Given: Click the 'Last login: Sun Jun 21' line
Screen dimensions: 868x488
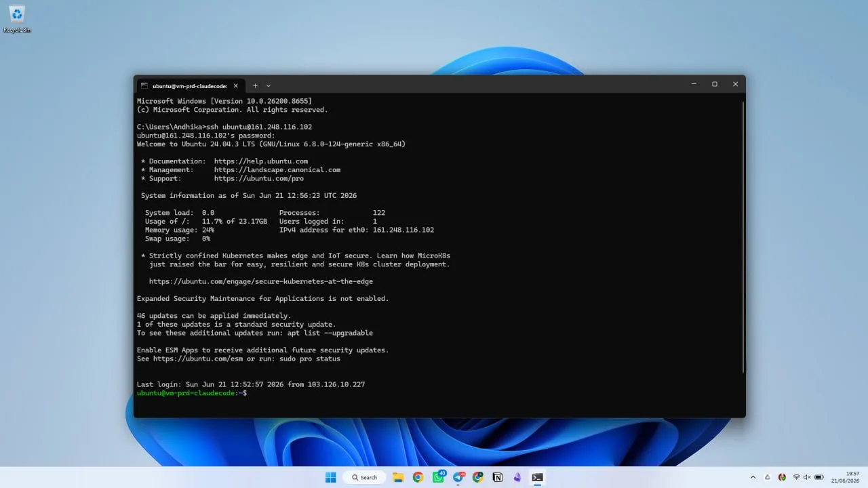Looking at the screenshot, I should point(251,384).
